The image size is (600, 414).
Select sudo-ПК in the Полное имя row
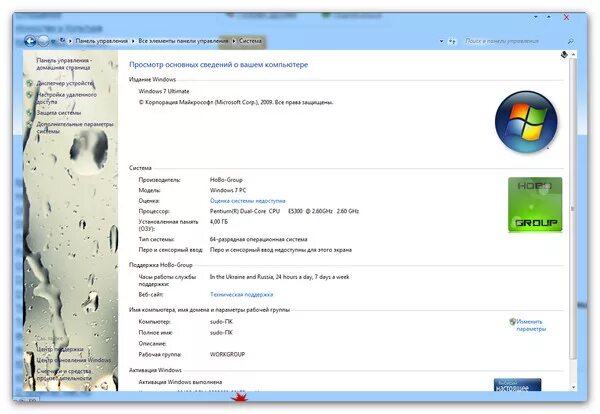(x=221, y=333)
